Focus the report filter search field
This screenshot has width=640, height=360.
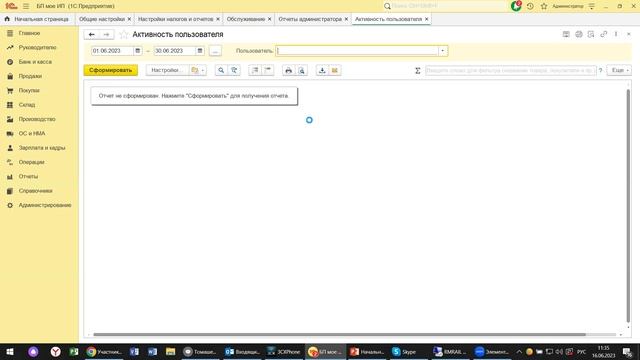[x=510, y=70]
